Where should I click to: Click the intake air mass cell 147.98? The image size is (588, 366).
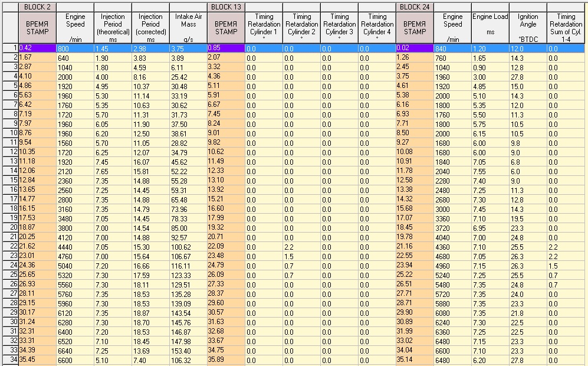(x=188, y=341)
